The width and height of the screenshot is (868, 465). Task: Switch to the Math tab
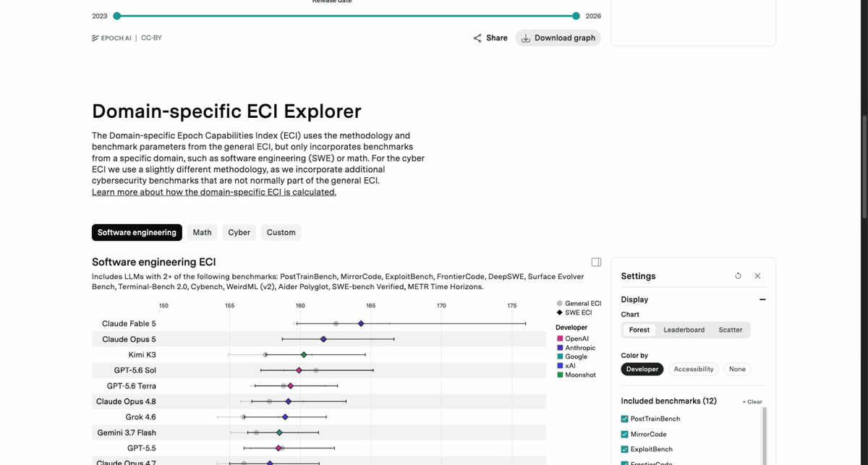[x=203, y=232]
